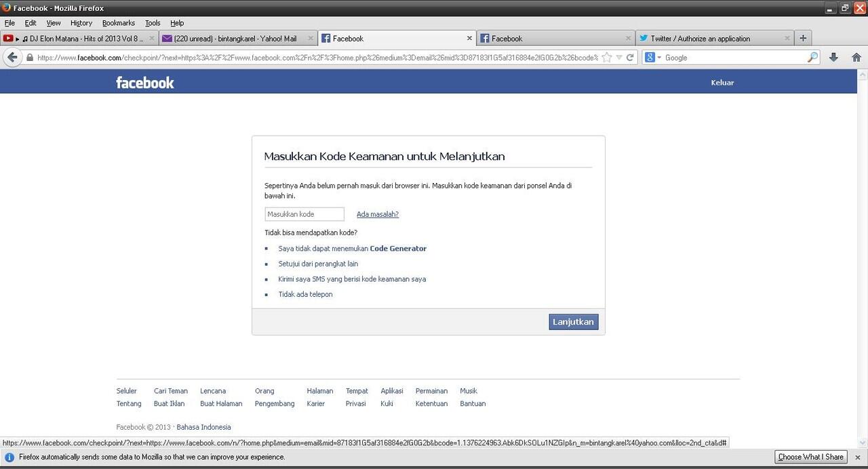Screen dimensions: 868x469
Task: Open the History menu
Action: click(x=81, y=23)
